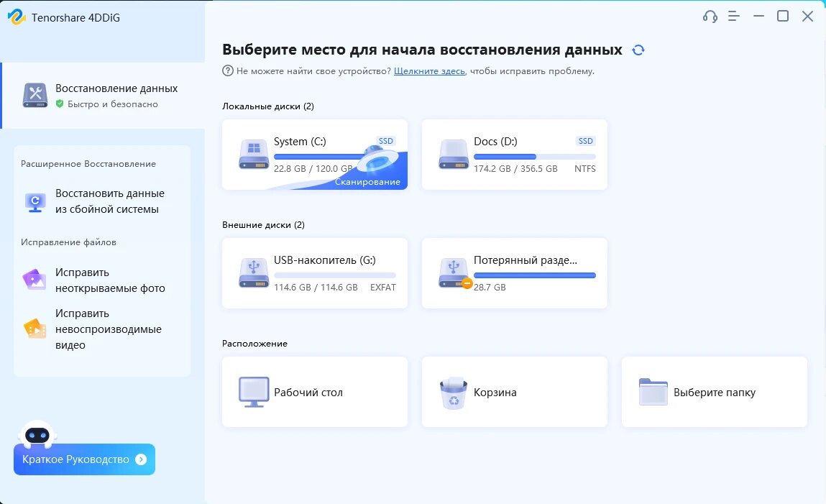Minimize the 4DDiG window
The image size is (826, 504).
(x=758, y=17)
